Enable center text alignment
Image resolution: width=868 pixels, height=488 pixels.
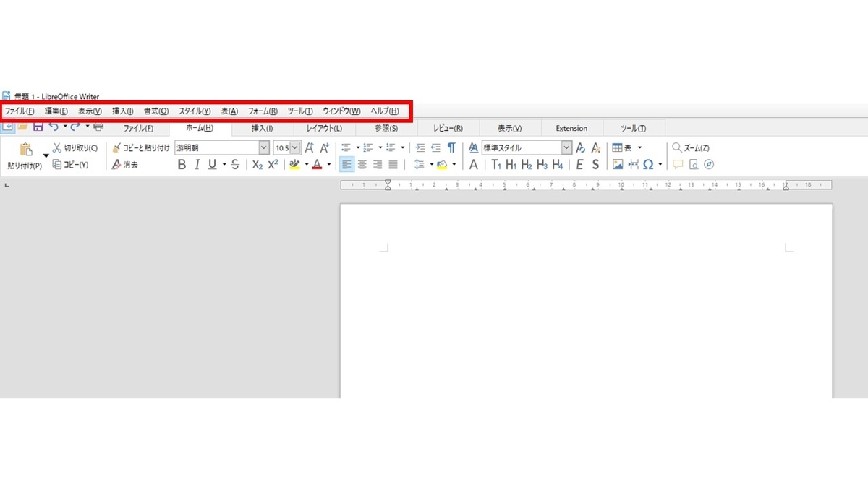(x=362, y=164)
